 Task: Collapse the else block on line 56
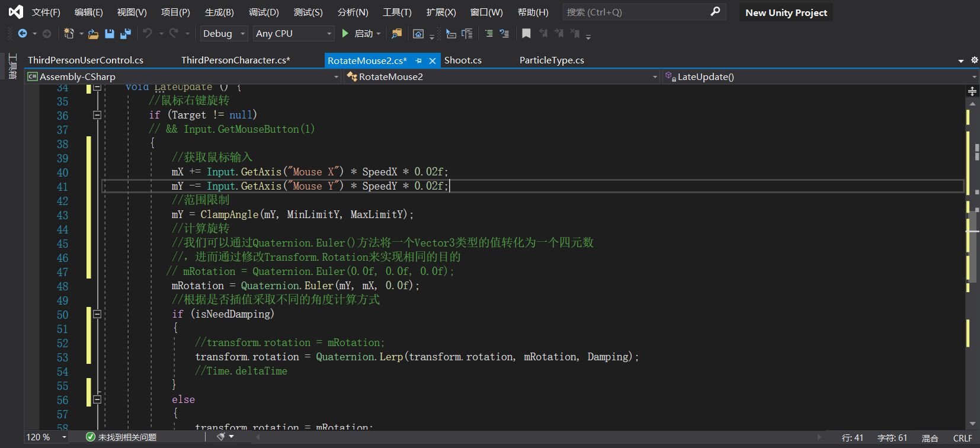97,399
